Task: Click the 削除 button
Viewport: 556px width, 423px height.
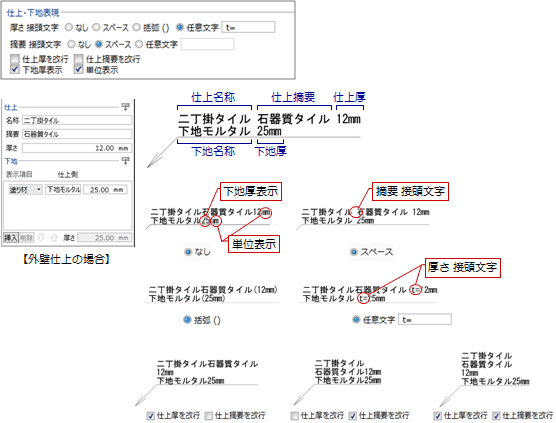Action: 26,238
